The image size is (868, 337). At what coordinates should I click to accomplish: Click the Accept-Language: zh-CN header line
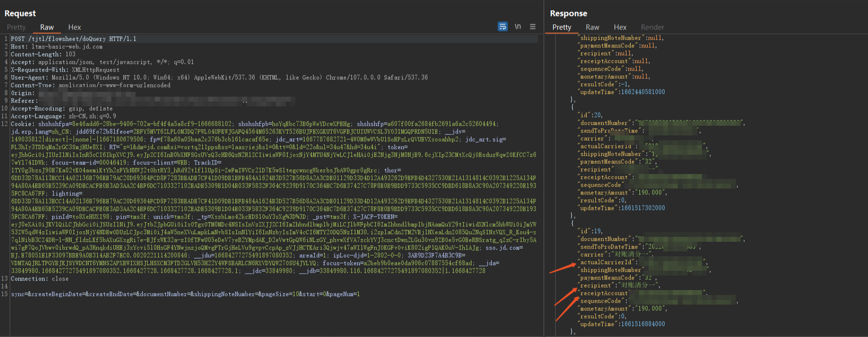63,116
